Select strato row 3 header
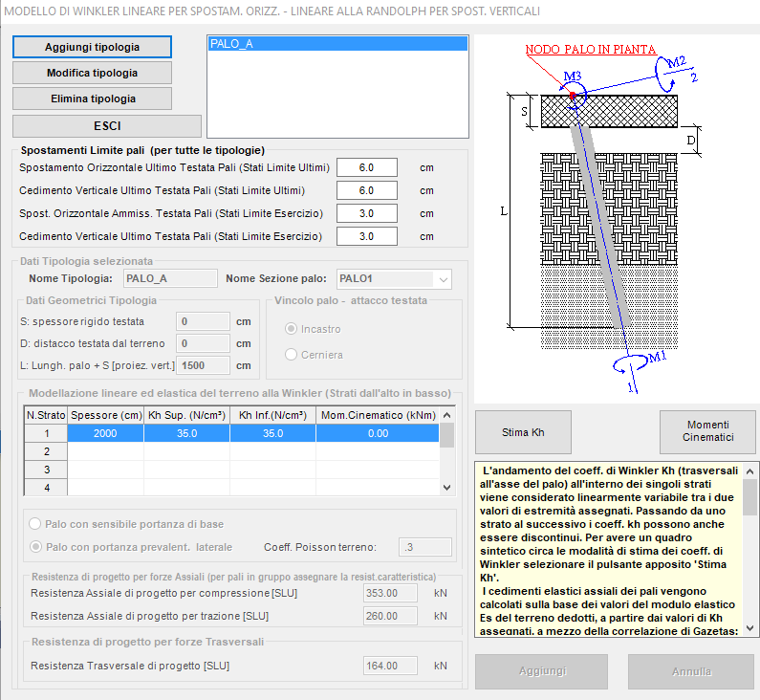 [46, 470]
